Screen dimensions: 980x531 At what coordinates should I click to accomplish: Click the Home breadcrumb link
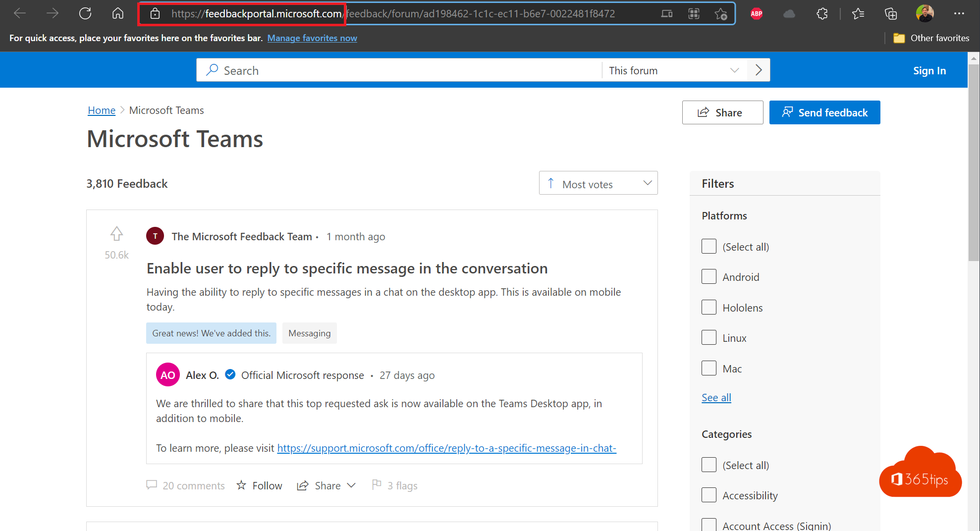click(x=102, y=110)
